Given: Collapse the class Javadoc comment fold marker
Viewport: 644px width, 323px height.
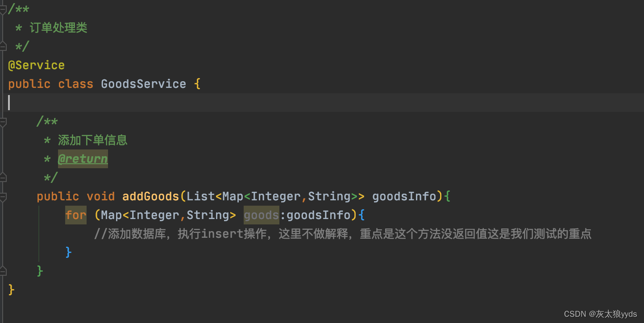Looking at the screenshot, I should click(3, 9).
